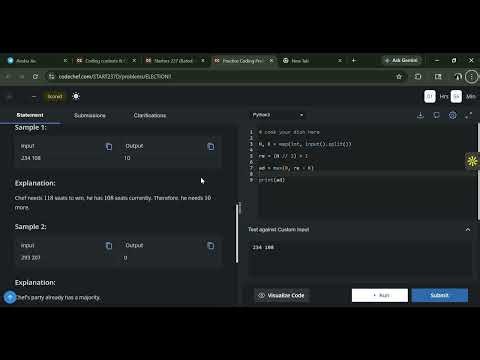Download the code with download icon
480x360 pixels.
point(420,115)
